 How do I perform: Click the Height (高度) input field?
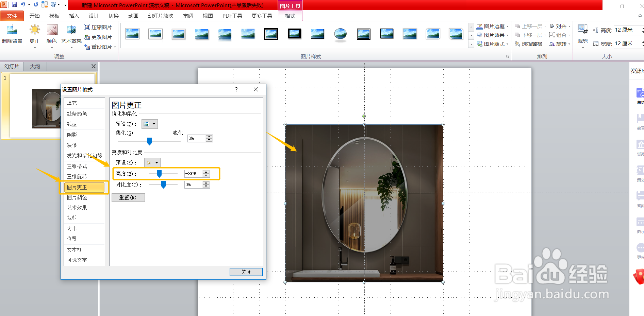pos(628,30)
